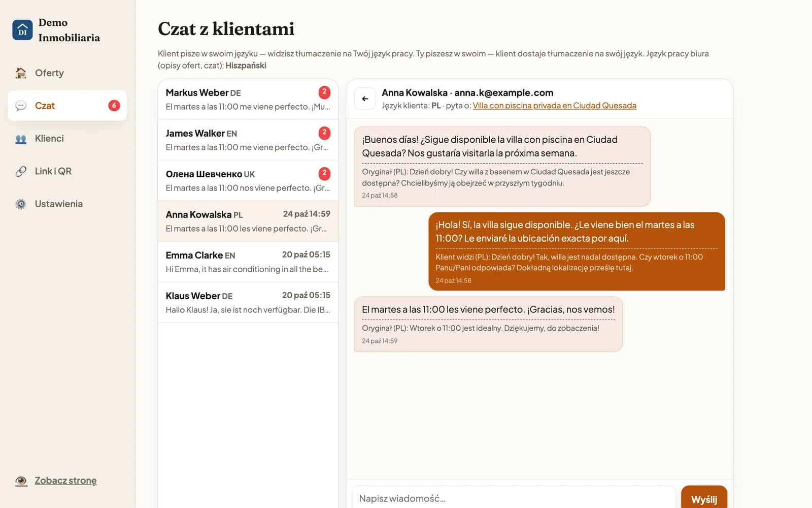Click the Czat z klientami heading
The width and height of the screenshot is (812, 508).
(x=226, y=29)
